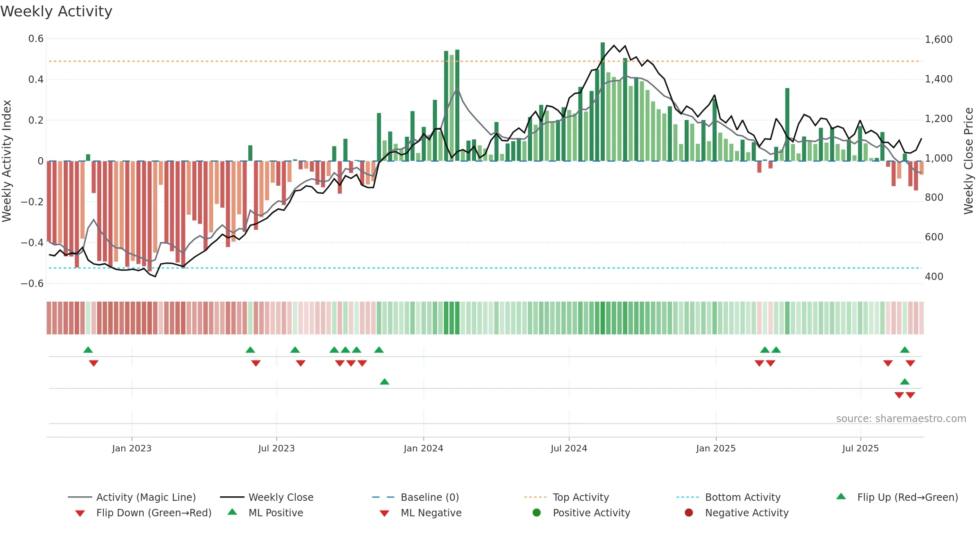Screen dimensions: 980x551
Task: Click the red triangle icon beside ML Negative
Action: [384, 513]
